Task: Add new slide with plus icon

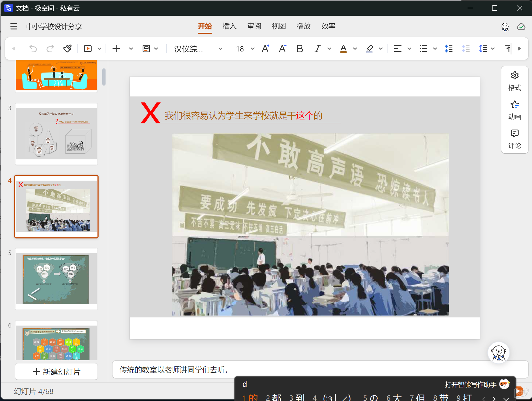Action: pyautogui.click(x=116, y=49)
